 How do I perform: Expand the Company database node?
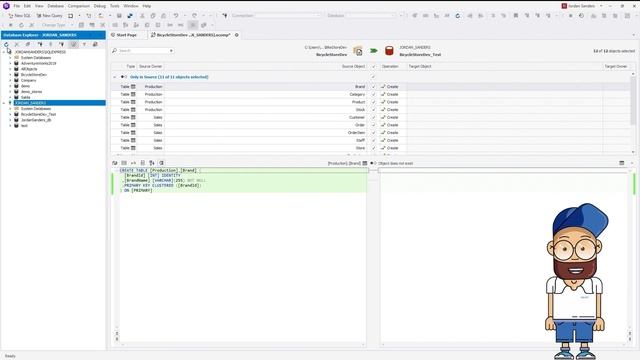pyautogui.click(x=10, y=80)
